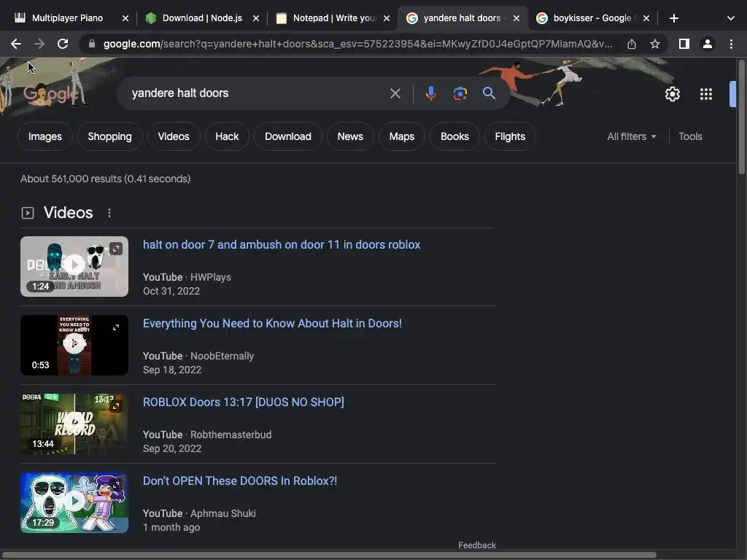747x560 pixels.
Task: Filter results by Images
Action: 44,136
